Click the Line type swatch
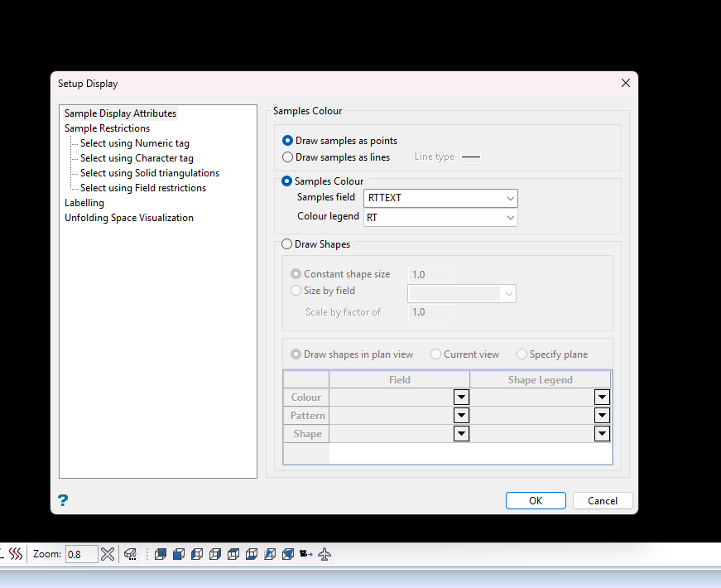Screen dimensions: 721x588 click(471, 157)
